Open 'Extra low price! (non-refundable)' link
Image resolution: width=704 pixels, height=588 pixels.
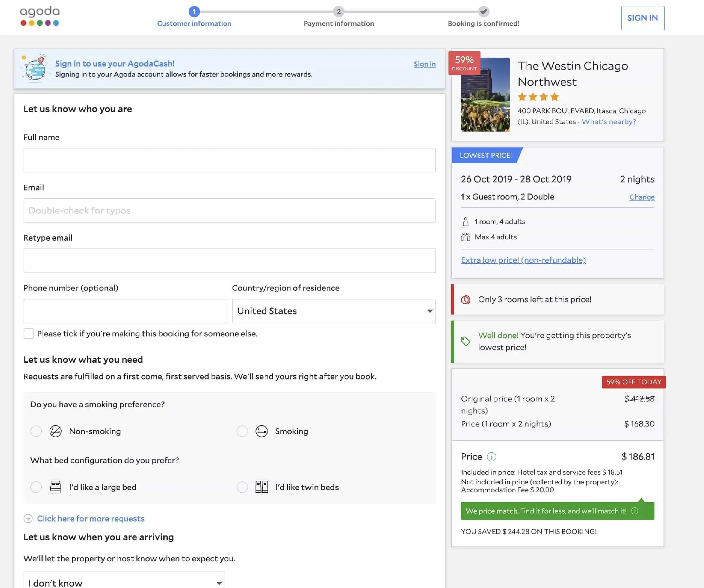[x=523, y=260]
